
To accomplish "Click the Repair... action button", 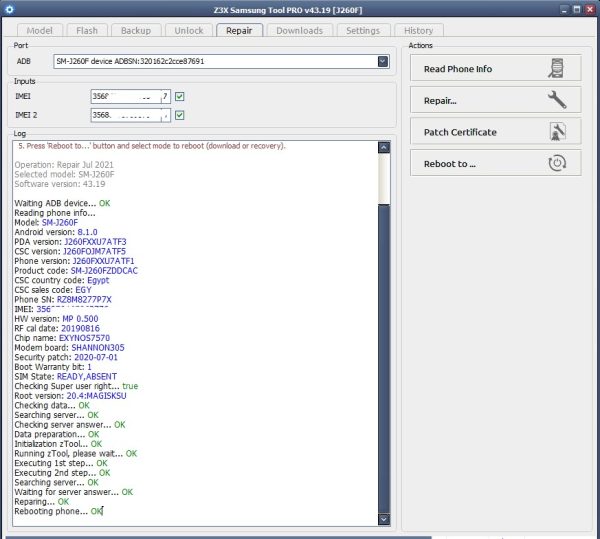I will 496,100.
